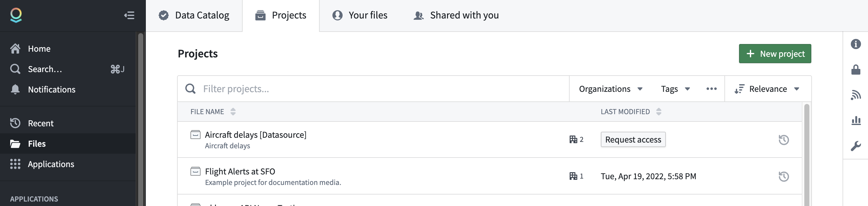Open more filter options ellipsis
Screen dimensions: 868x206
[x=711, y=89]
